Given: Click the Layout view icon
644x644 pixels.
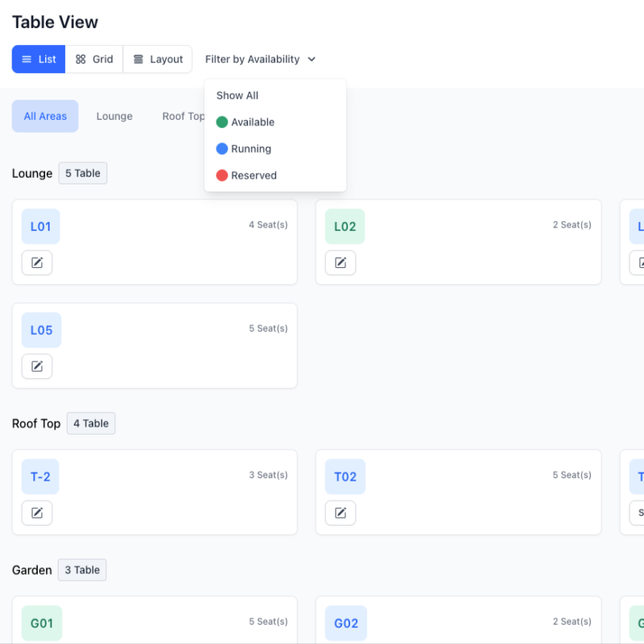Looking at the screenshot, I should pyautogui.click(x=158, y=59).
